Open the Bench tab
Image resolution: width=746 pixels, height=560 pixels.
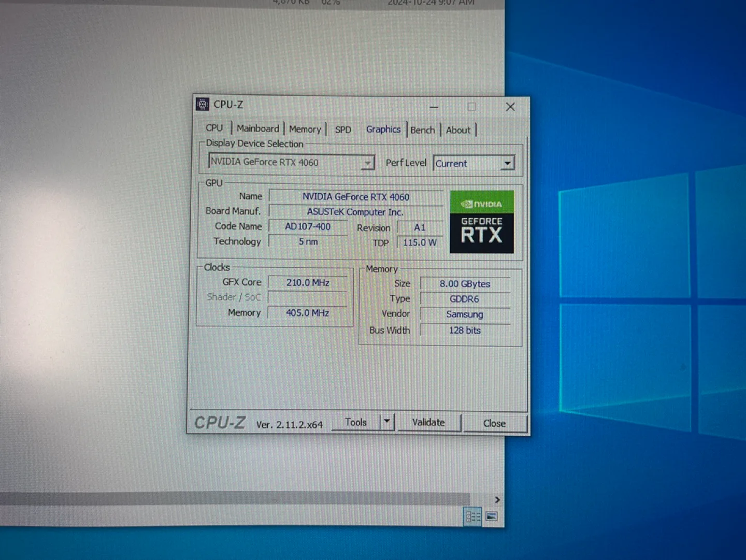coord(422,130)
